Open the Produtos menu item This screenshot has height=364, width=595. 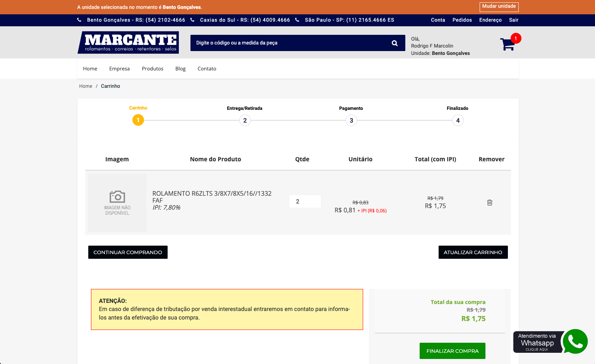[153, 69]
